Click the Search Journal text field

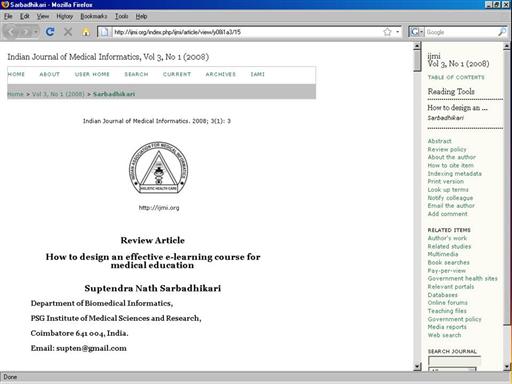454,361
